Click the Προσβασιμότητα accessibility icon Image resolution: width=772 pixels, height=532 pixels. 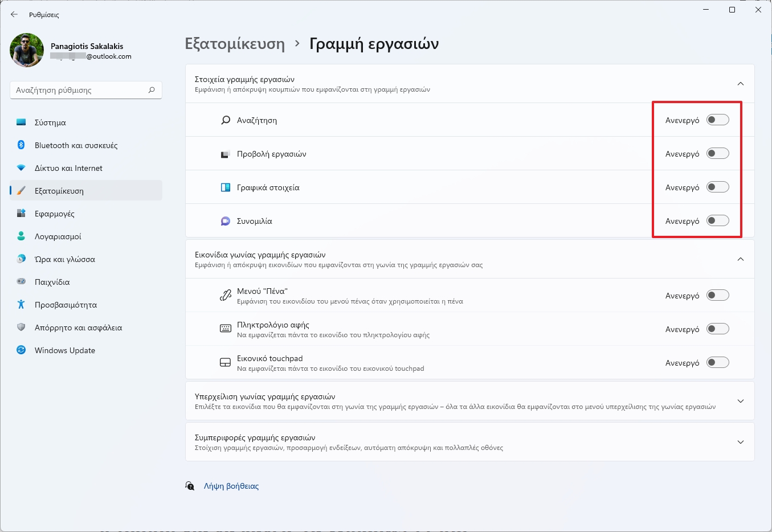(x=21, y=305)
